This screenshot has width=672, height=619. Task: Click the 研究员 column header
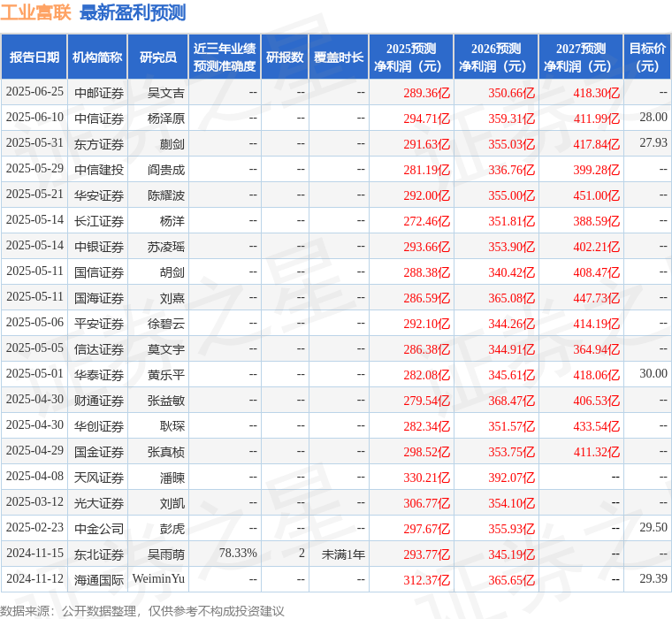point(158,57)
